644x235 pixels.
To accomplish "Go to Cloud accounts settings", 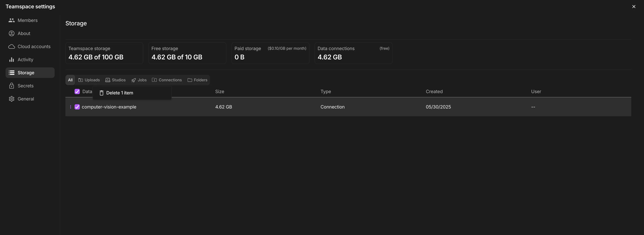I will [30, 46].
